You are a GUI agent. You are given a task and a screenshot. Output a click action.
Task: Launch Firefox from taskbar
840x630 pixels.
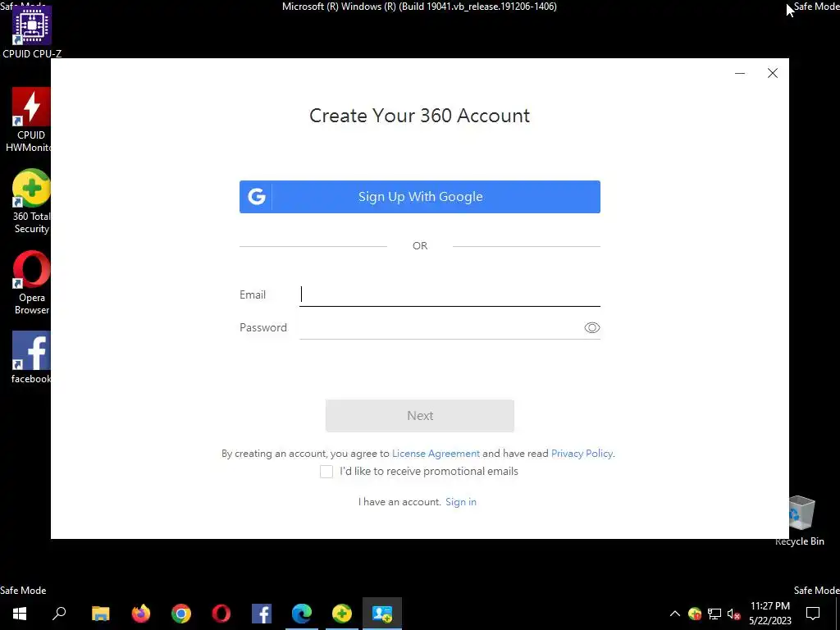(141, 614)
